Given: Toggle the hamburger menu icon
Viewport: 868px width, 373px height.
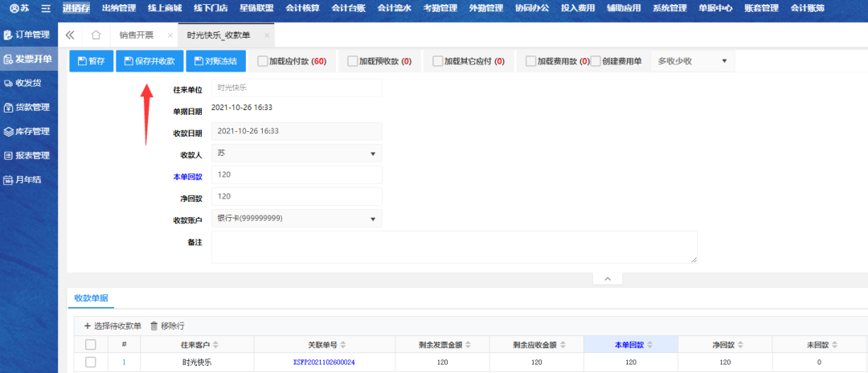Looking at the screenshot, I should [x=45, y=8].
